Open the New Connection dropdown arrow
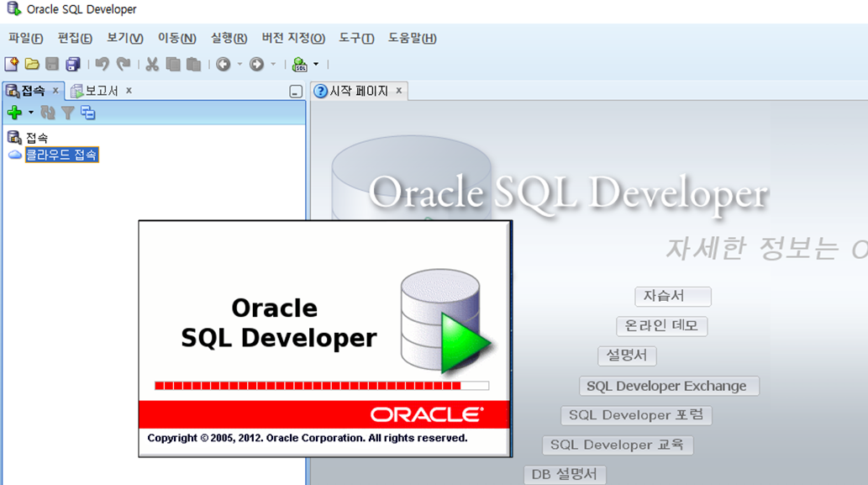Viewport: 868px width, 485px height. point(31,113)
